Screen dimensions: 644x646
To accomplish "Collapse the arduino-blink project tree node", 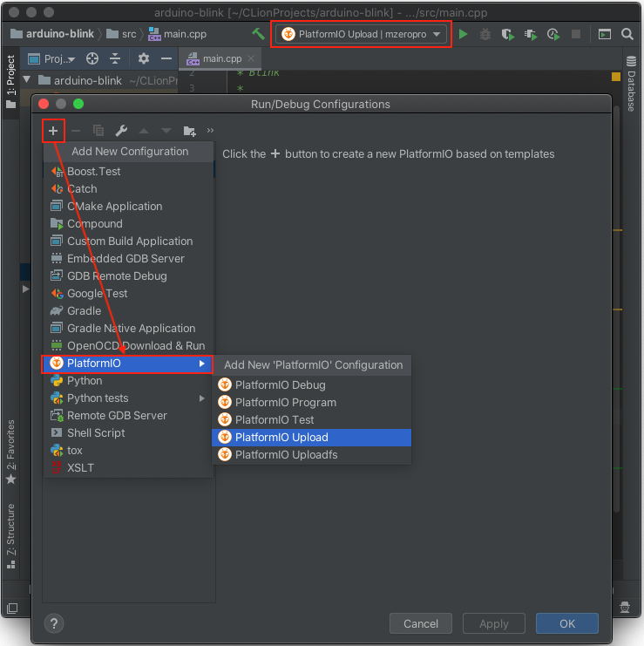I will [x=27, y=79].
